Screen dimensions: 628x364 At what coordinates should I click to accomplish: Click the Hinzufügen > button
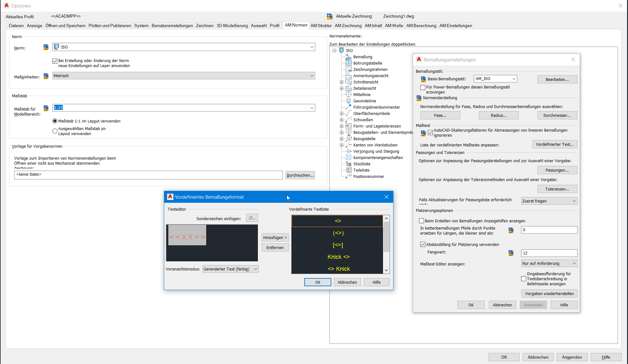(275, 237)
